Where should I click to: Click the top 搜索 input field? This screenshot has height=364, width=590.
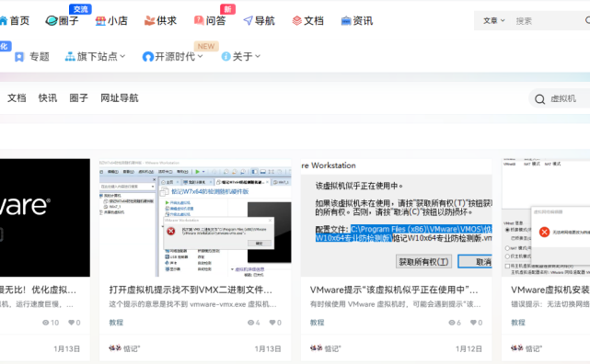549,21
